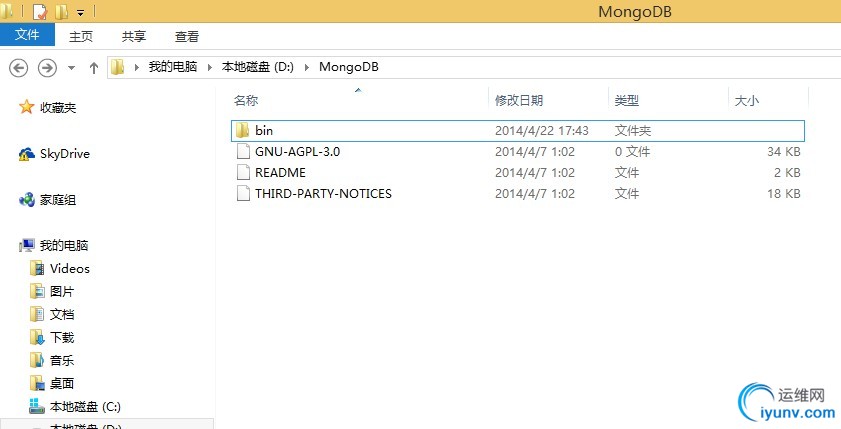This screenshot has height=429, width=841.
Task: Open the 文件 ribbon tab
Action: (x=27, y=35)
